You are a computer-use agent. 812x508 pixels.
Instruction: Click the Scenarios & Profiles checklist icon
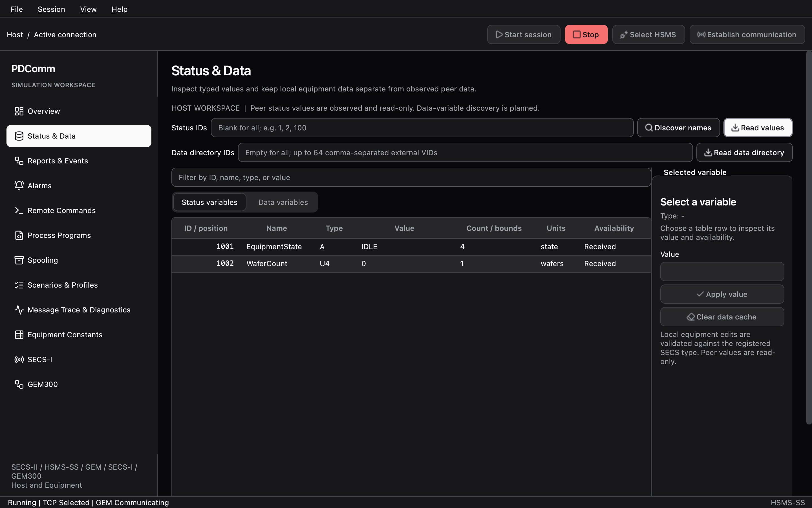[x=19, y=285]
